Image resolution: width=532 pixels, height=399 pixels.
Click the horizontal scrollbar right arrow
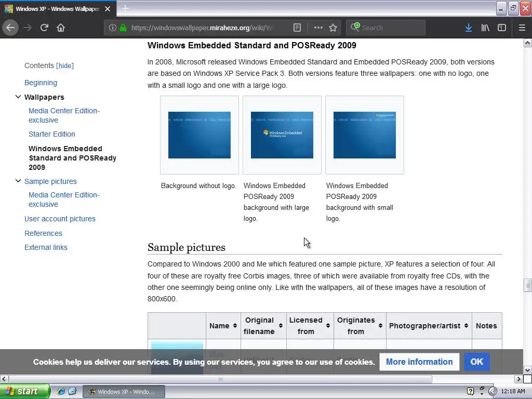tap(519, 379)
